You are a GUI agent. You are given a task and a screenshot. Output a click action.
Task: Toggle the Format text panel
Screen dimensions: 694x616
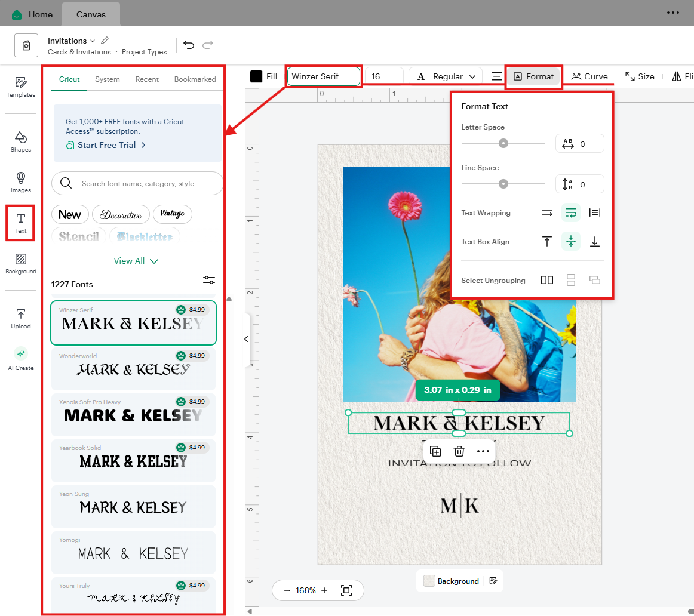533,76
